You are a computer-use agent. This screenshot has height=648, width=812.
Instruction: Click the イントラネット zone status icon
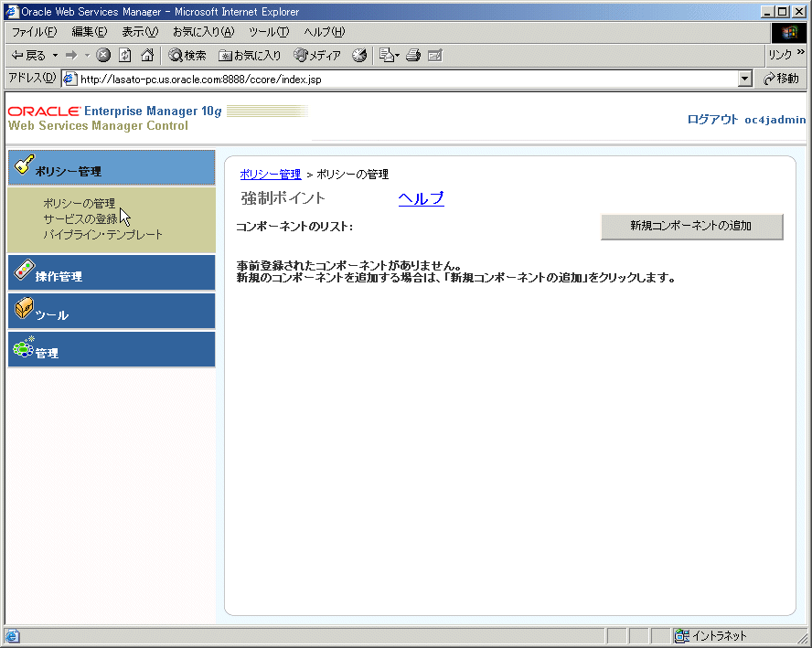681,636
